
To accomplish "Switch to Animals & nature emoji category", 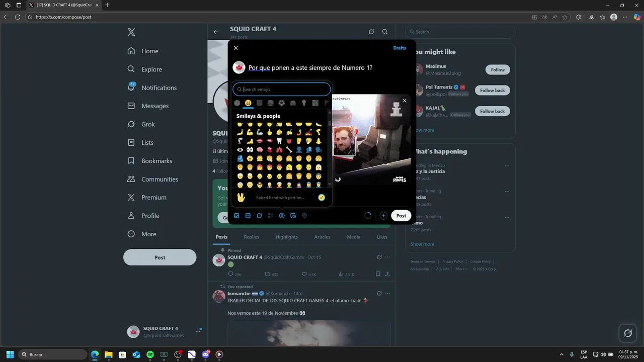I will point(260,103).
